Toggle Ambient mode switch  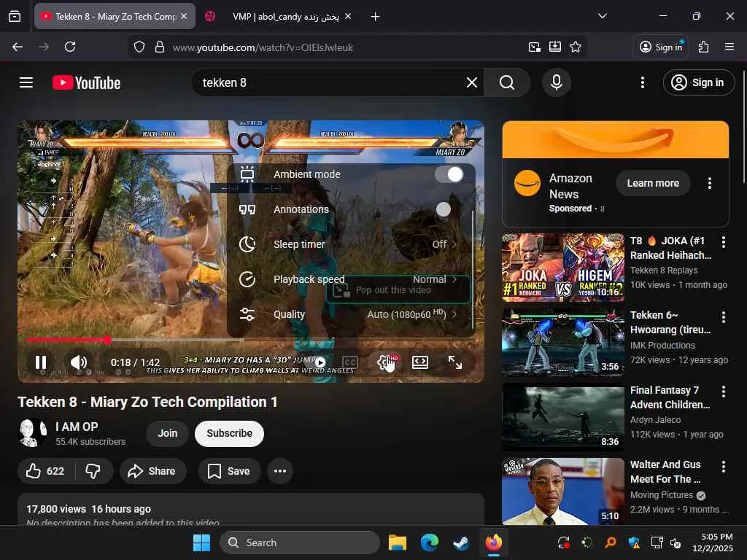(449, 174)
